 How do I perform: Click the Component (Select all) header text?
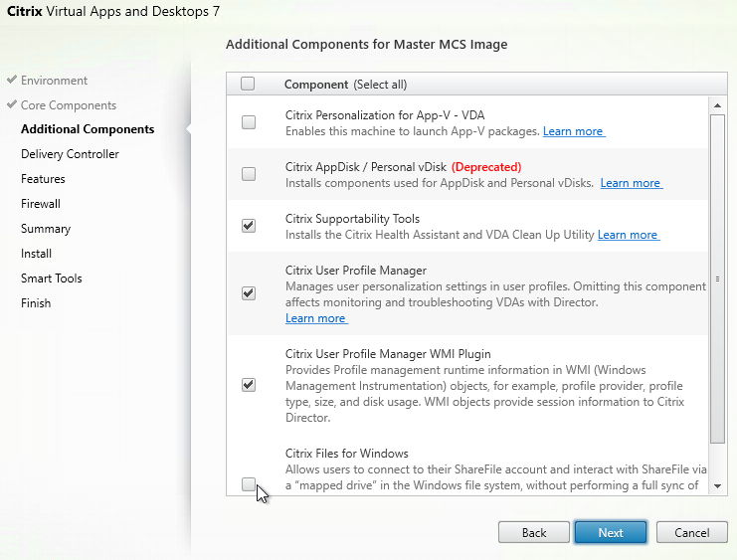pos(345,85)
